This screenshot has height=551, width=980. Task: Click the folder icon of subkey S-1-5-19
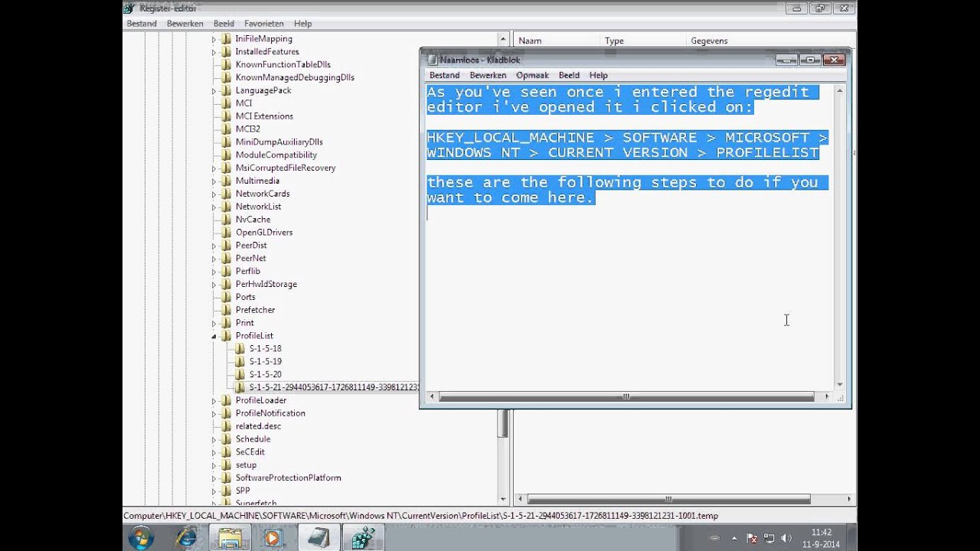click(x=240, y=362)
